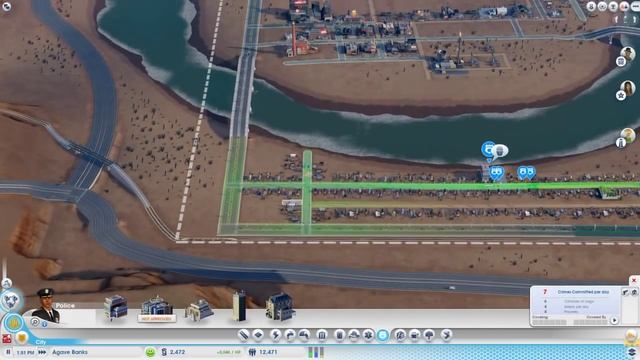Select the tall tower building thumbnail

(x=239, y=306)
